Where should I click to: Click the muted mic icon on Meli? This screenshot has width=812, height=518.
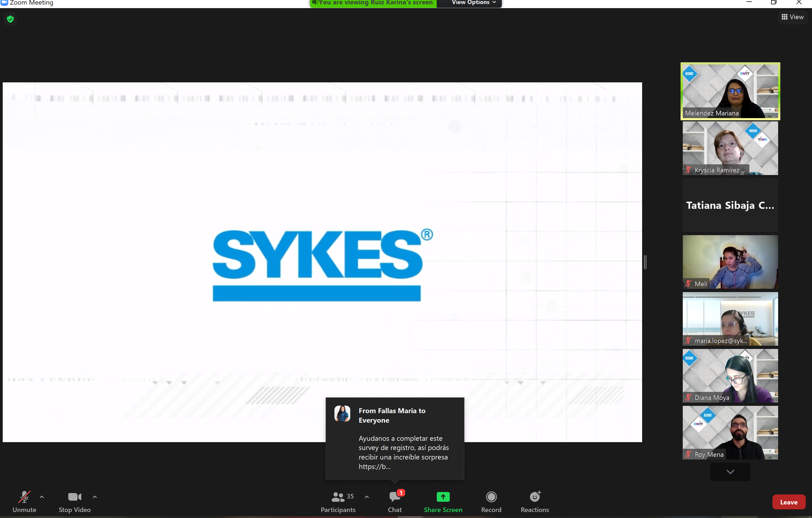click(688, 284)
